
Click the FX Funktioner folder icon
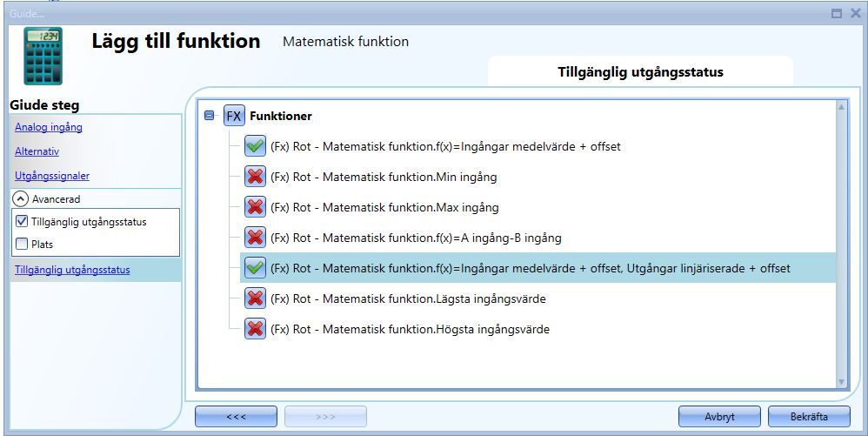click(233, 116)
